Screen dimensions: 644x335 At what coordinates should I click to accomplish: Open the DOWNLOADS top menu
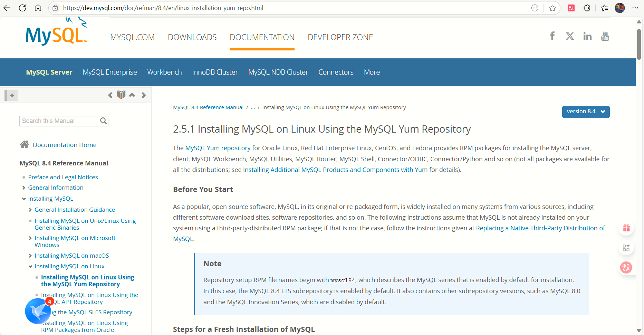point(192,37)
